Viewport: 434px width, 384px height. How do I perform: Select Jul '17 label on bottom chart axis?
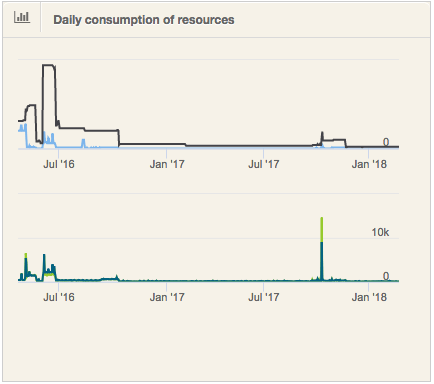click(x=264, y=297)
